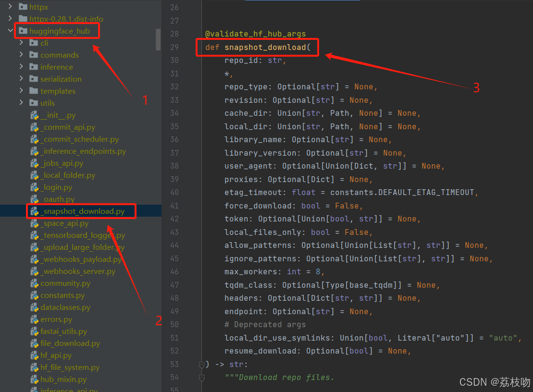The width and height of the screenshot is (533, 392).
Task: Click the cli package folder icon
Action: point(34,43)
